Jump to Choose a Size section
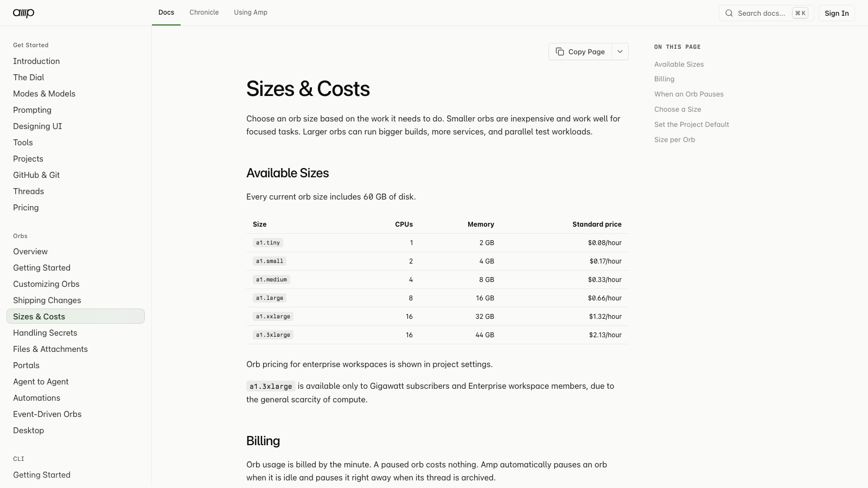This screenshot has width=868, height=488. click(x=678, y=109)
